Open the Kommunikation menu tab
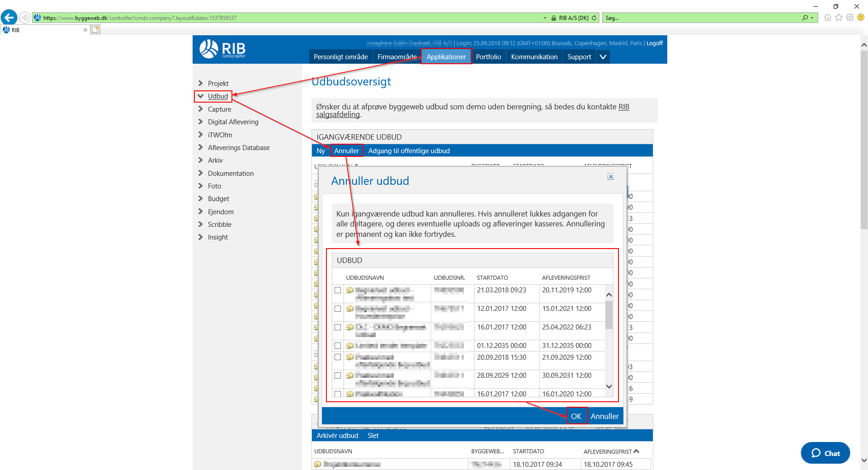 click(534, 57)
